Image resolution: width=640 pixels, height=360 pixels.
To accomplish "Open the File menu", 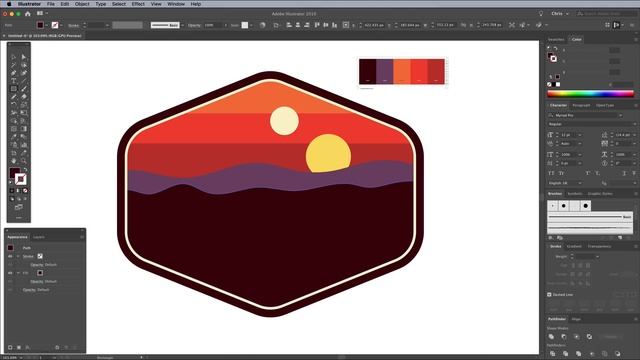I will (51, 4).
